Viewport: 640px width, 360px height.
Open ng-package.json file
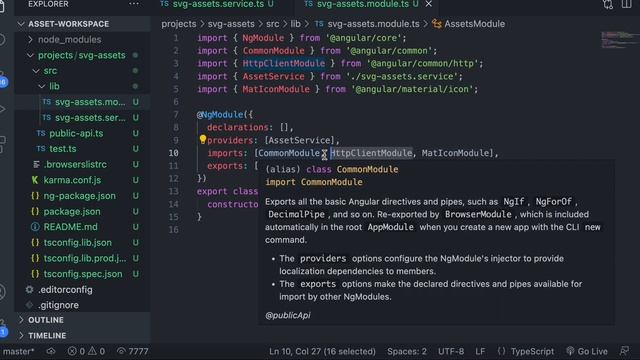pyautogui.click(x=79, y=196)
